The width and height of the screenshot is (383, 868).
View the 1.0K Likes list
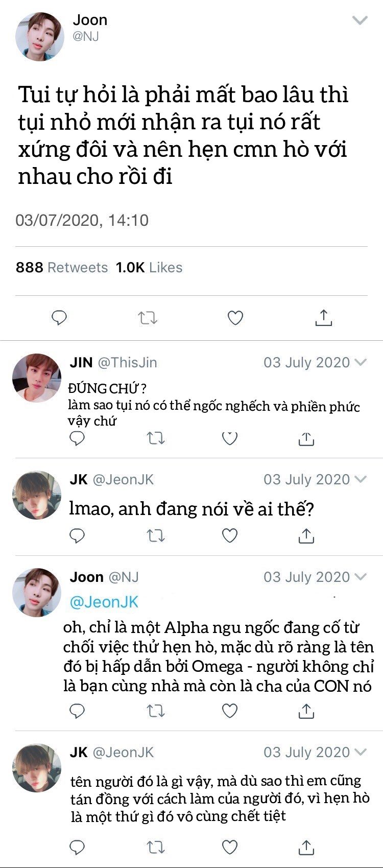(149, 267)
